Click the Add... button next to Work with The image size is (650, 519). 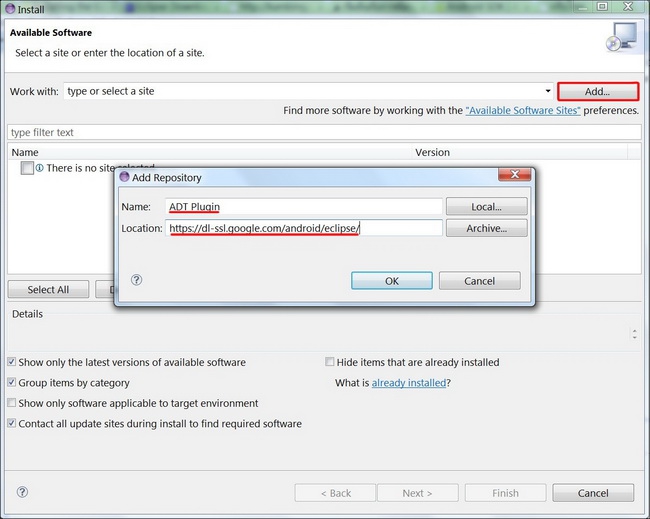[x=598, y=92]
